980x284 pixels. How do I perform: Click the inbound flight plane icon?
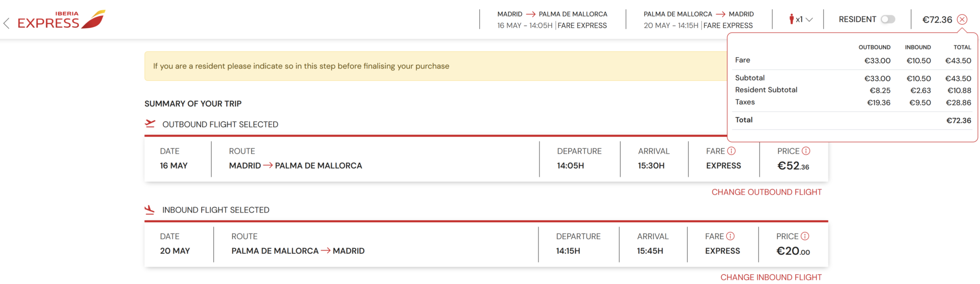tap(150, 209)
